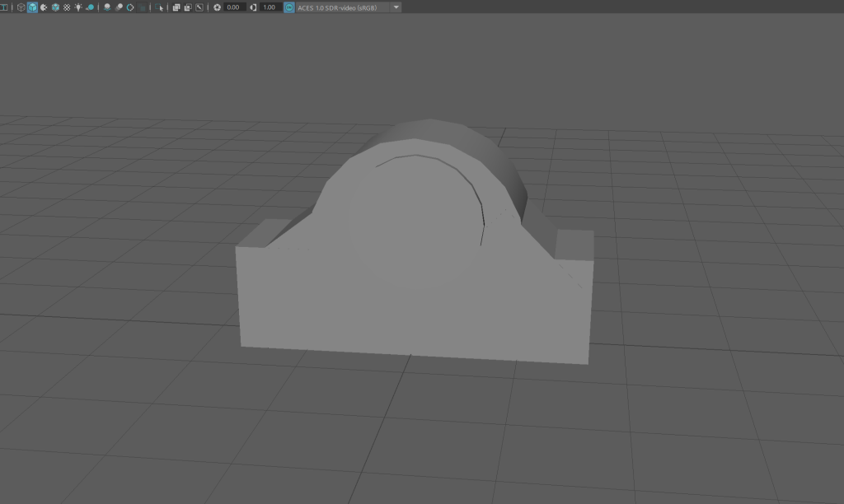This screenshot has width=844, height=504.
Task: Click Use All Lights bulb icon
Action: click(78, 7)
